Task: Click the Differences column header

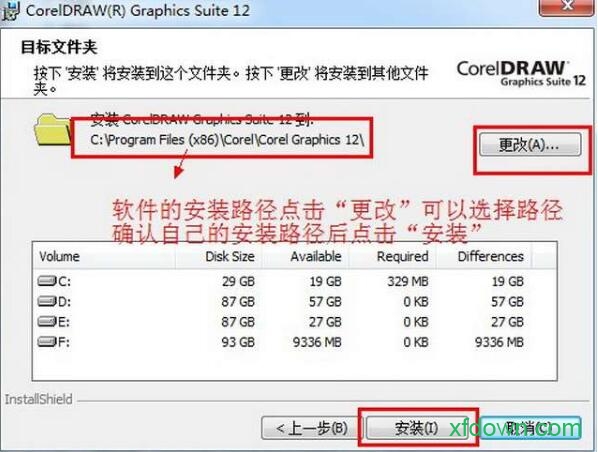Action: click(x=484, y=256)
